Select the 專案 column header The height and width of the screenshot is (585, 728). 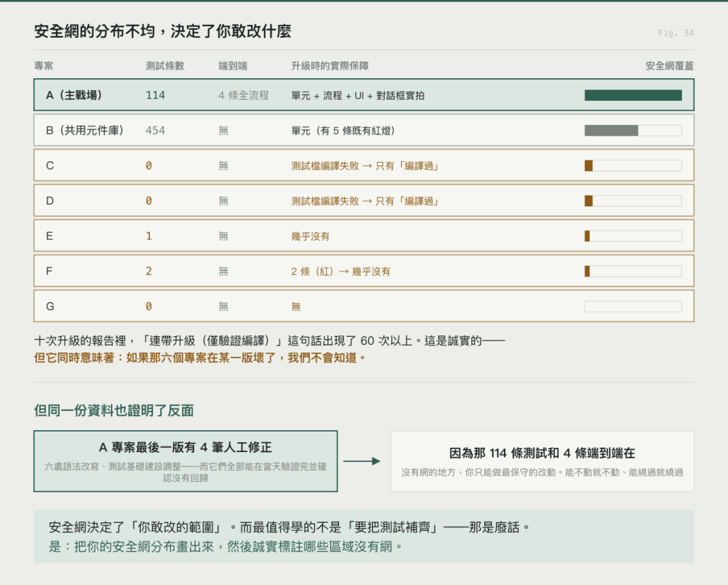[43, 66]
